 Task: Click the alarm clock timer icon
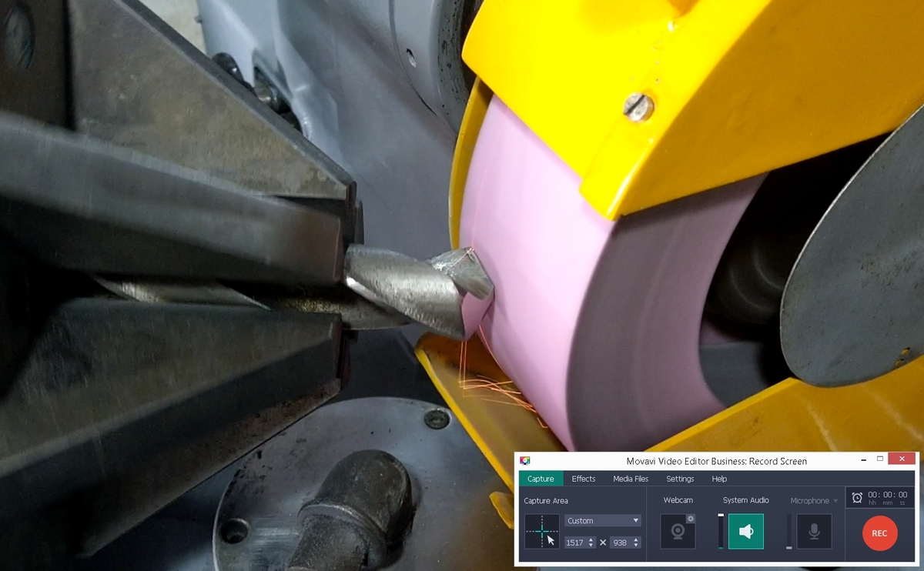coord(857,498)
